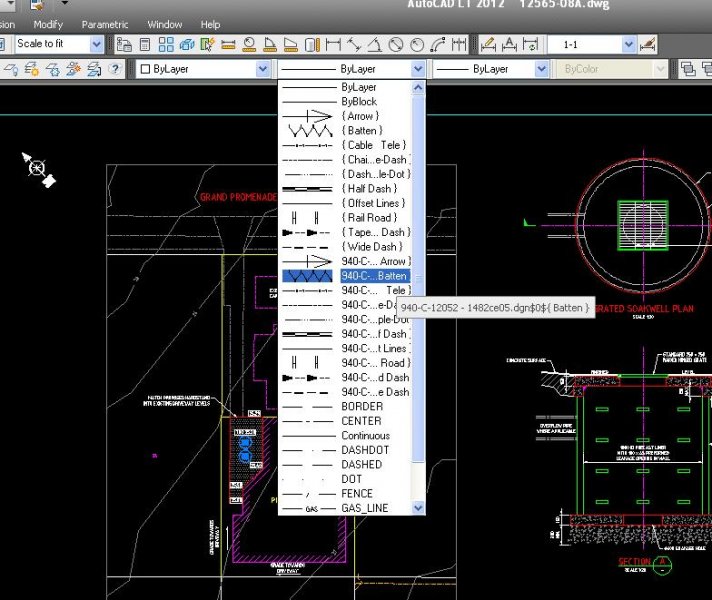Screen dimensions: 712x600
Task: Open the 1-1 dimension style dropdown
Action: point(629,44)
